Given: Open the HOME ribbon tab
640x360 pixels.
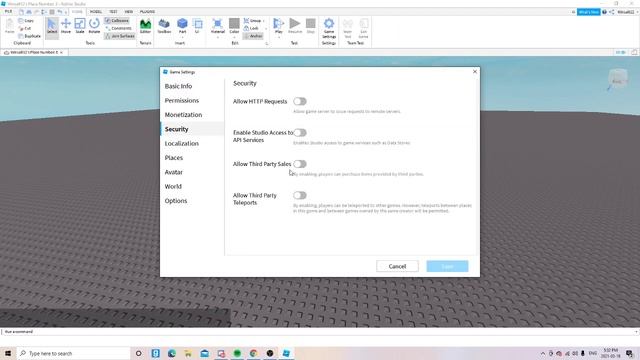Looking at the screenshot, I should [77, 12].
